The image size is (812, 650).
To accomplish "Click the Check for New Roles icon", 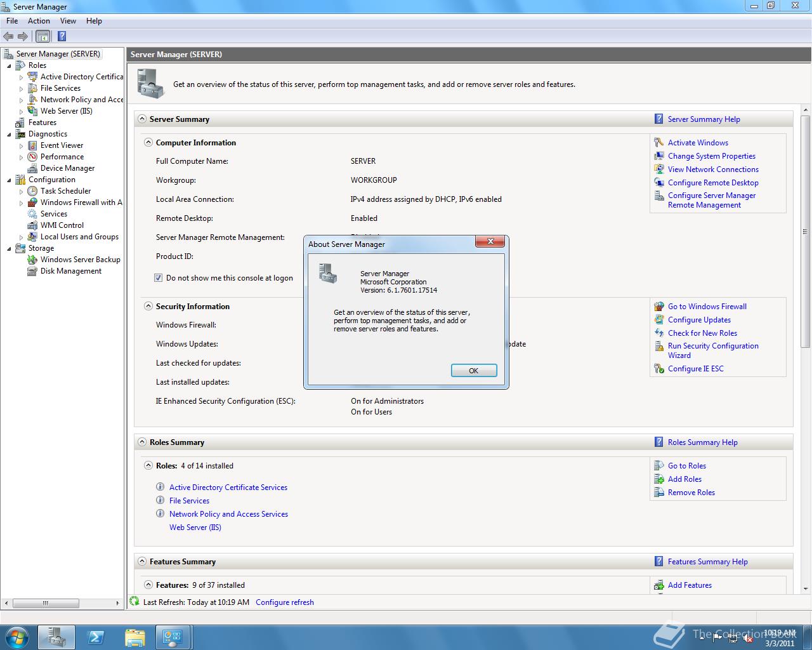I will coord(659,333).
